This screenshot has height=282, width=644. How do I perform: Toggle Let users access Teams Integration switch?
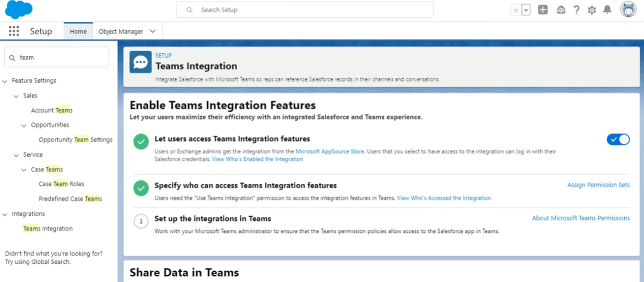tap(618, 139)
